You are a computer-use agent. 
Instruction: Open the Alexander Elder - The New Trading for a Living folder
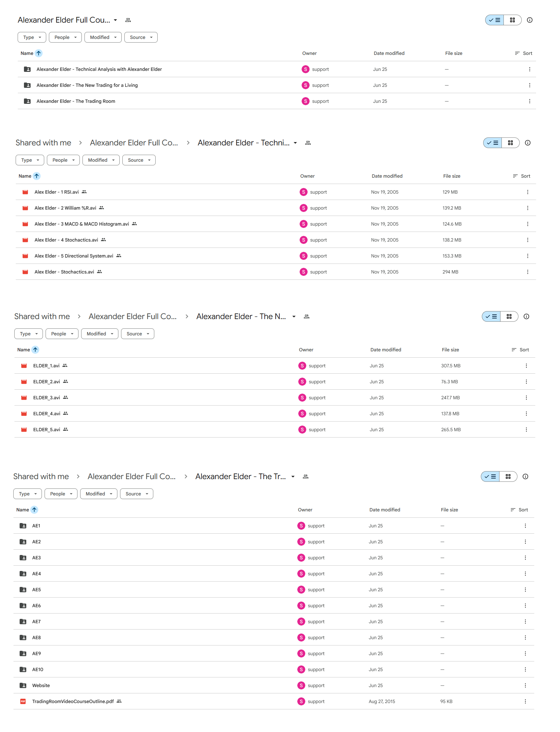click(87, 85)
